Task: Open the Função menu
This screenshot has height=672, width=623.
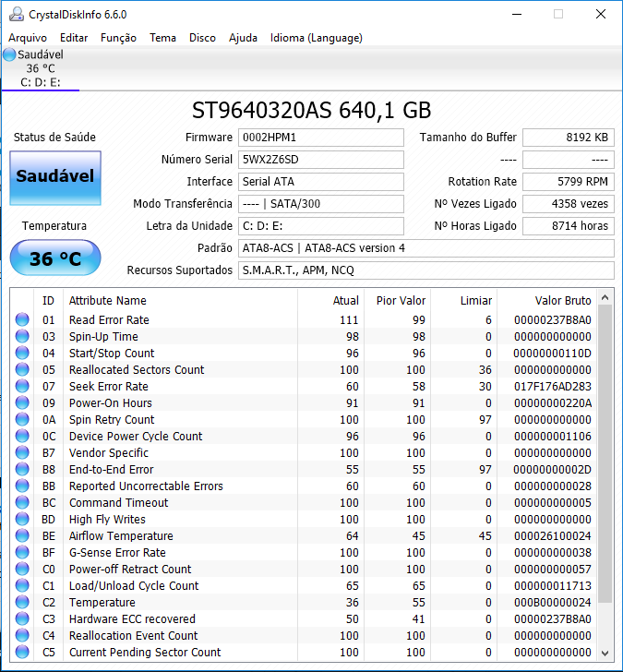Action: pos(118,38)
